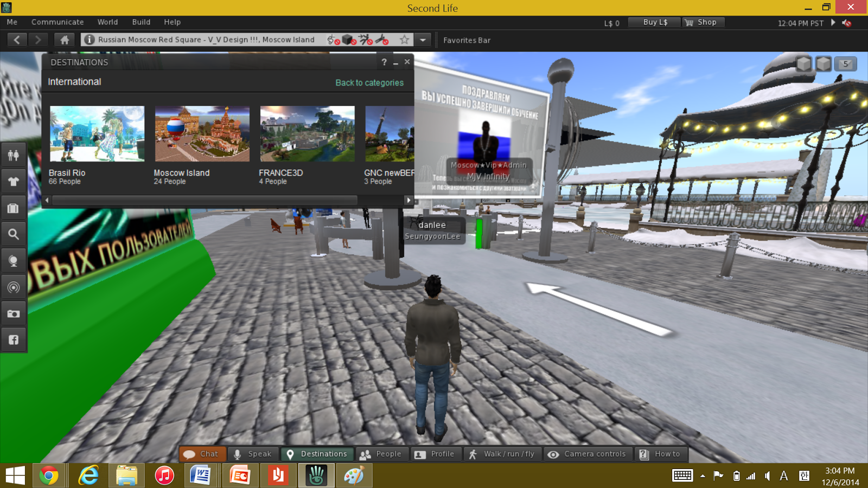868x488 pixels.
Task: Go back with the left arrow button
Action: [x=17, y=40]
